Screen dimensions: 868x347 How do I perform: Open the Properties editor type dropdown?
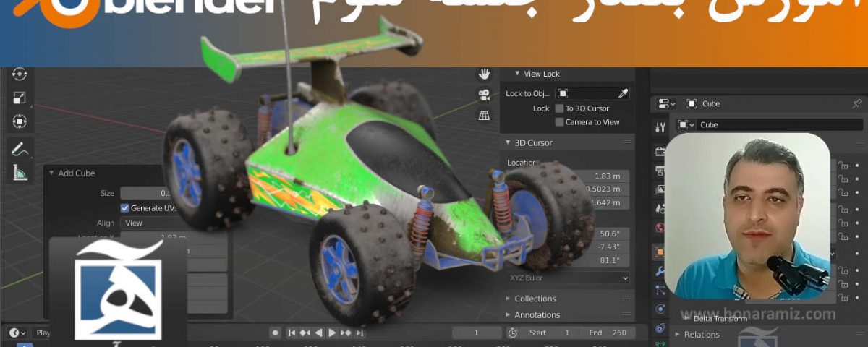[666, 104]
